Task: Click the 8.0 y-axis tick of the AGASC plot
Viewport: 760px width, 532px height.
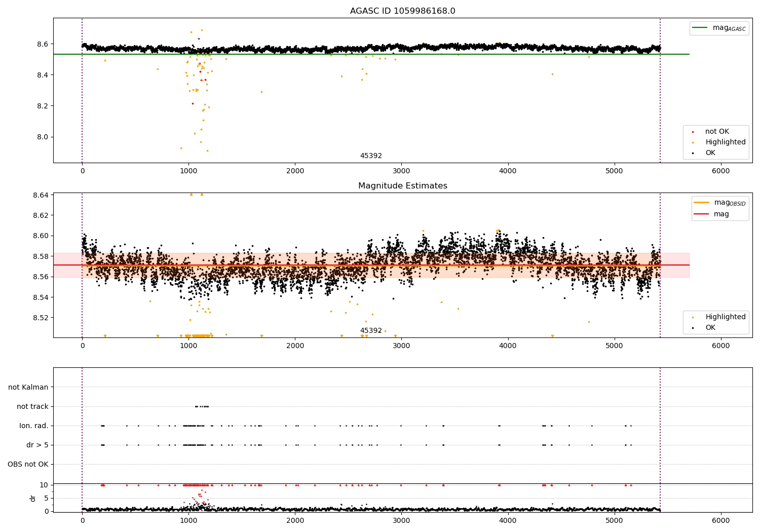Action: tap(43, 137)
